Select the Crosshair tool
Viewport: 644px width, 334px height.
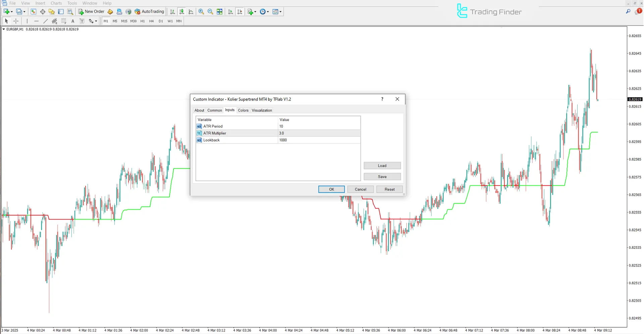pyautogui.click(x=16, y=21)
